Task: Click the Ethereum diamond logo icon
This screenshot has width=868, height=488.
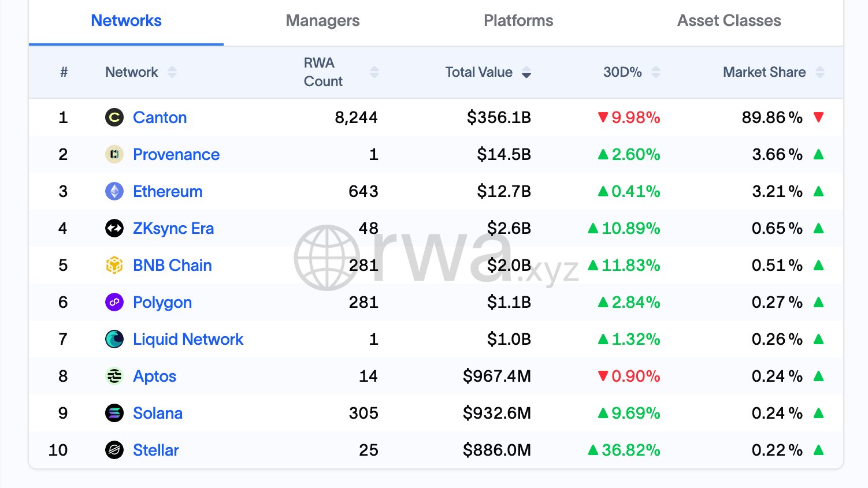Action: point(114,192)
